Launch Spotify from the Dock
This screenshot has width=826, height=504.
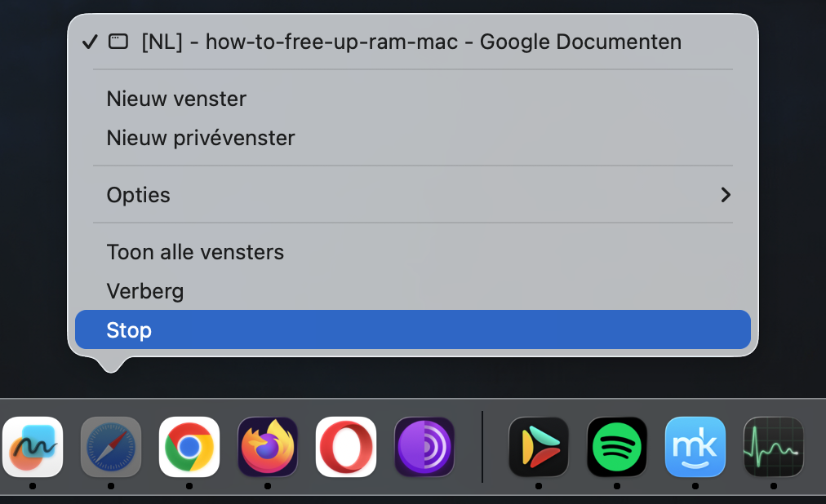tap(616, 447)
